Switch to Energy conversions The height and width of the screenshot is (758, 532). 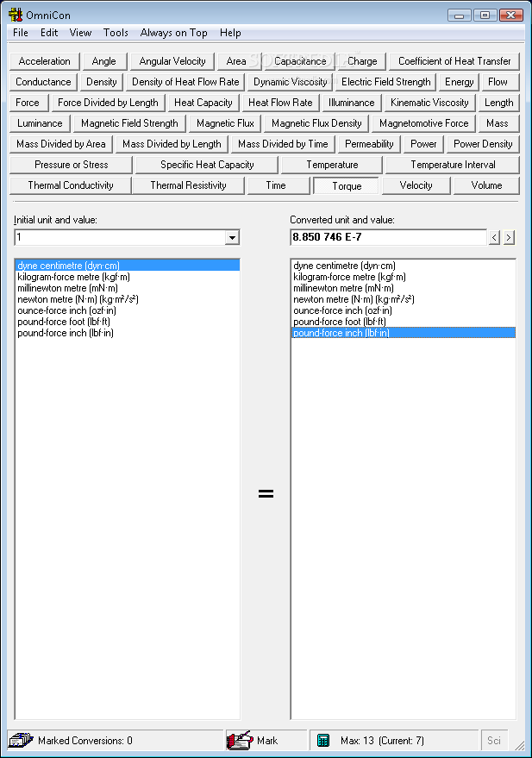[x=459, y=82]
